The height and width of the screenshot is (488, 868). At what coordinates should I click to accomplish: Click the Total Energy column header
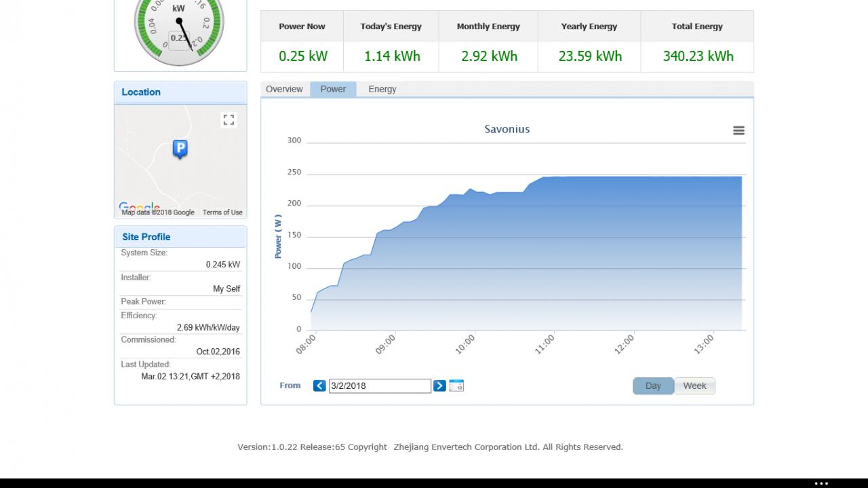(x=697, y=26)
